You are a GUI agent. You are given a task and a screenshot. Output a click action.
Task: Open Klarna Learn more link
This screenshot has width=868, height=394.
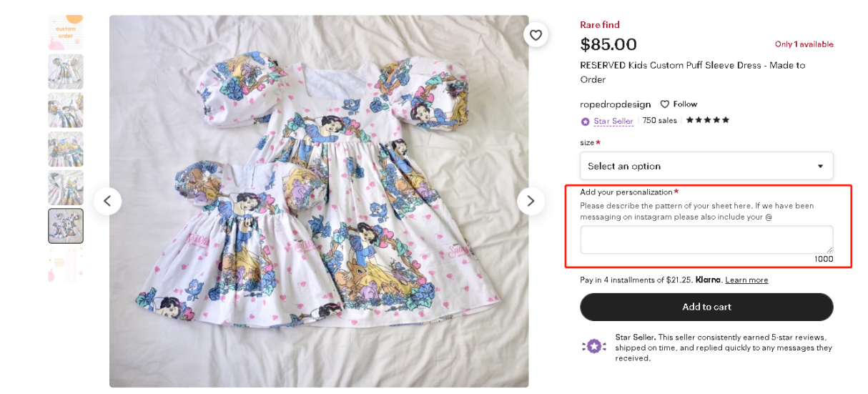746,280
